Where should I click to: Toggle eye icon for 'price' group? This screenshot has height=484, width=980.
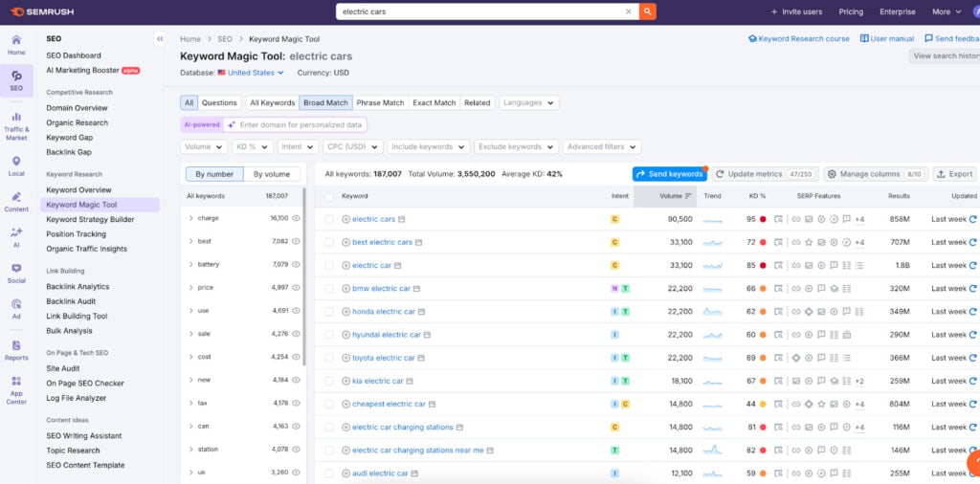(x=297, y=287)
